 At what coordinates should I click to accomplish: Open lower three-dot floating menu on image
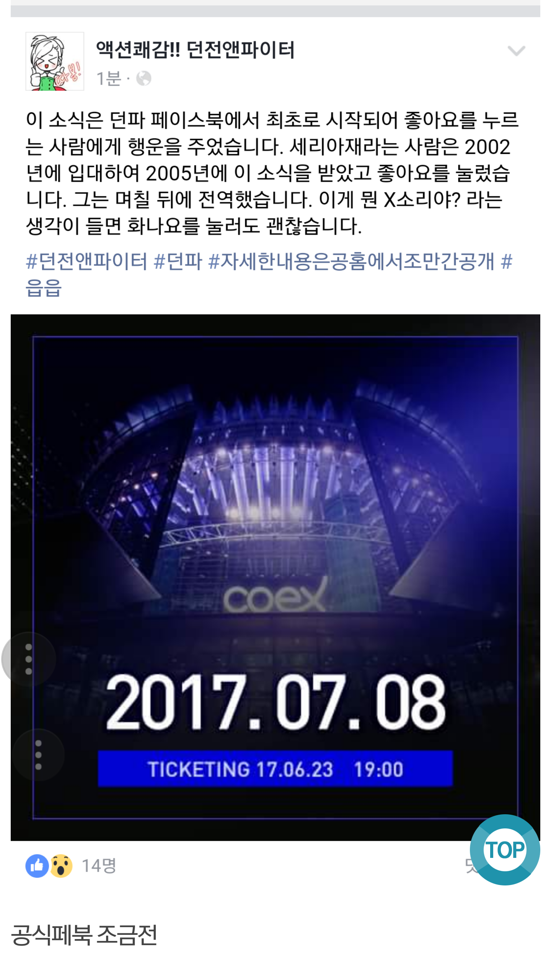tap(38, 755)
